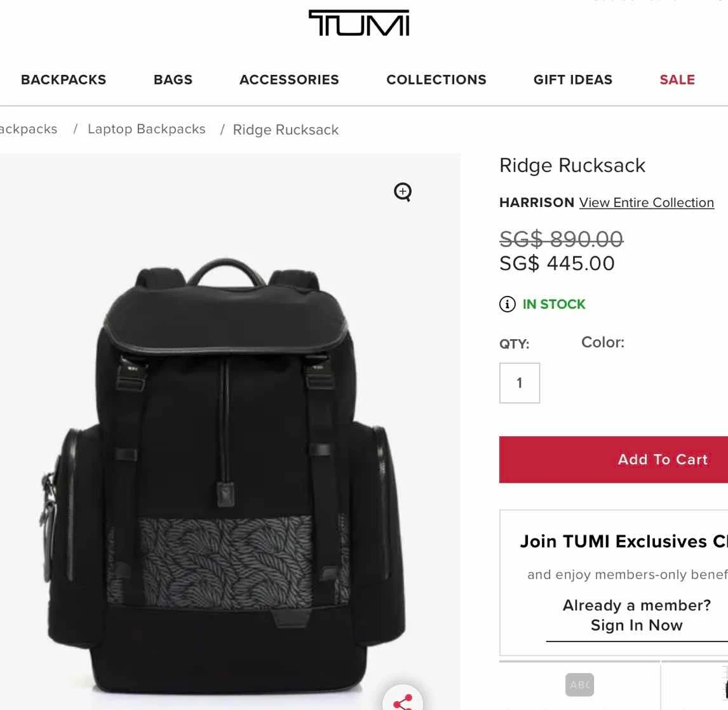Click the ABC monogram icon
Image resolution: width=728 pixels, height=710 pixels.
(x=579, y=685)
